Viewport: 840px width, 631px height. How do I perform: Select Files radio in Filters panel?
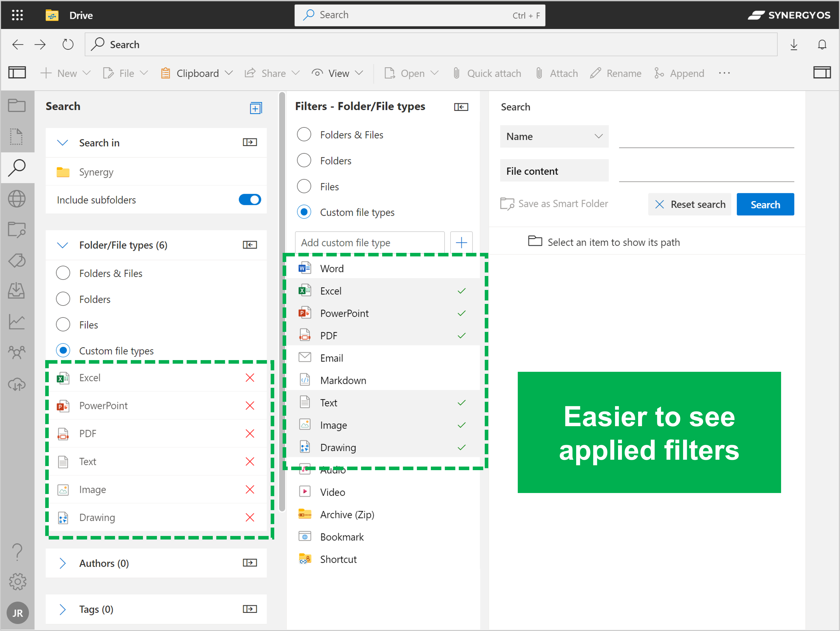(x=304, y=186)
